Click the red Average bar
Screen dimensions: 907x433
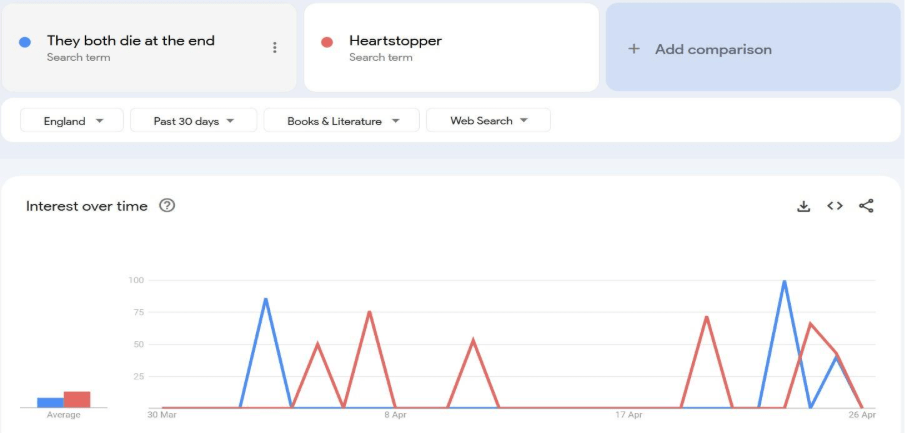coord(77,399)
